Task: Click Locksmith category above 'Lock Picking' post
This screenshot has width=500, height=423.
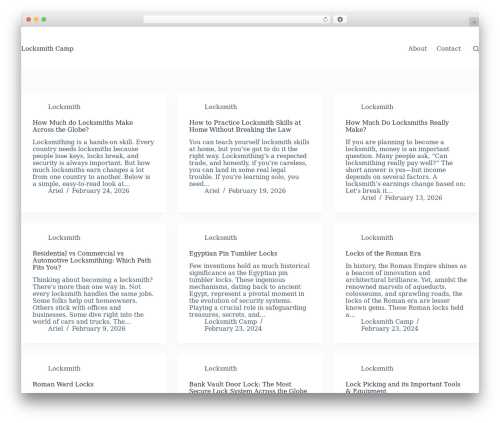Action: [377, 369]
